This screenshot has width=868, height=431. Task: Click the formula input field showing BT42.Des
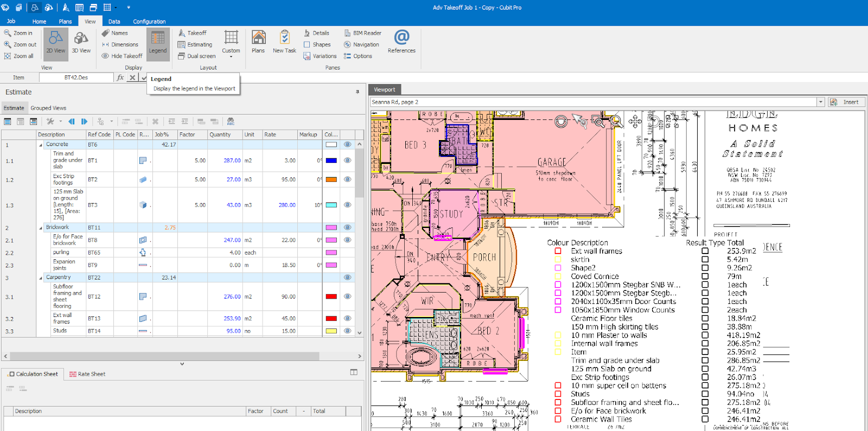(x=76, y=78)
